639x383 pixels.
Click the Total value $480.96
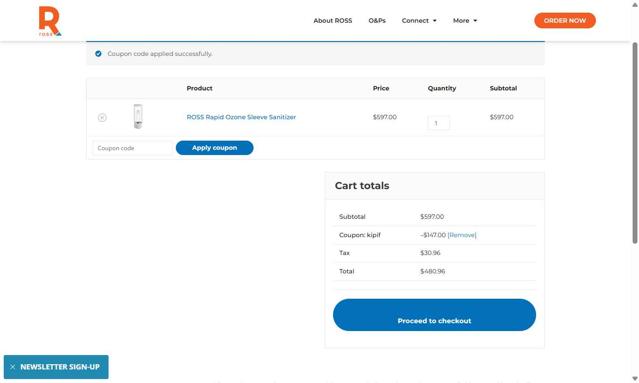click(x=432, y=271)
